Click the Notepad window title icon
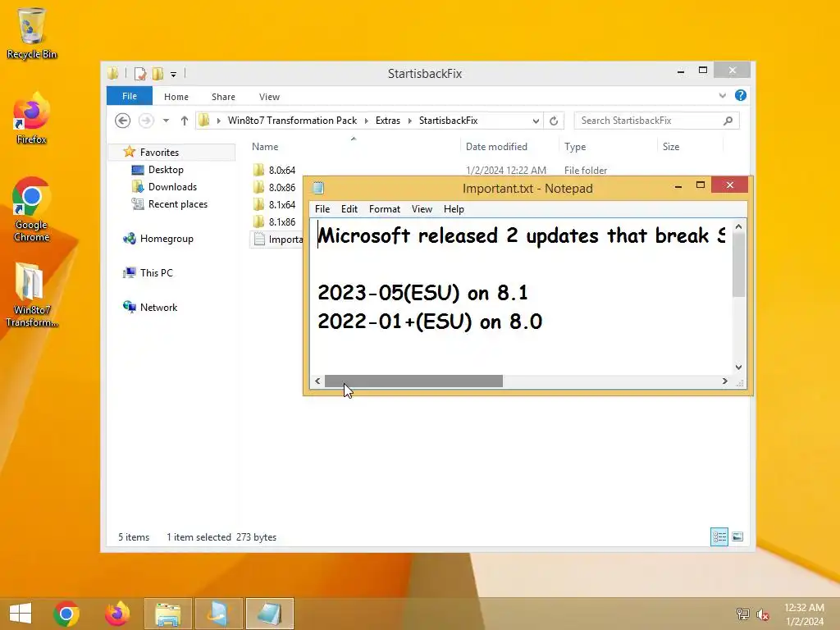 pyautogui.click(x=318, y=188)
